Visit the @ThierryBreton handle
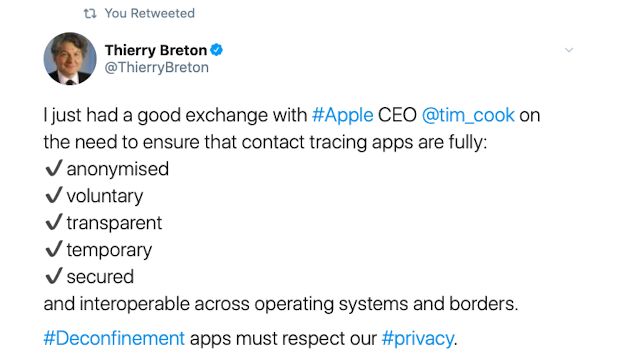The height and width of the screenshot is (362, 631). [157, 68]
